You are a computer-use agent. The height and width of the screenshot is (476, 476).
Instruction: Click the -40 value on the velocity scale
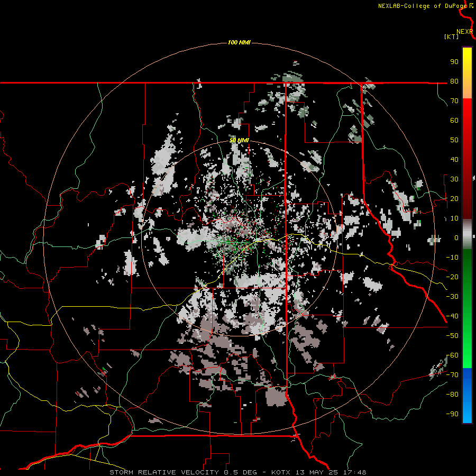[452, 316]
